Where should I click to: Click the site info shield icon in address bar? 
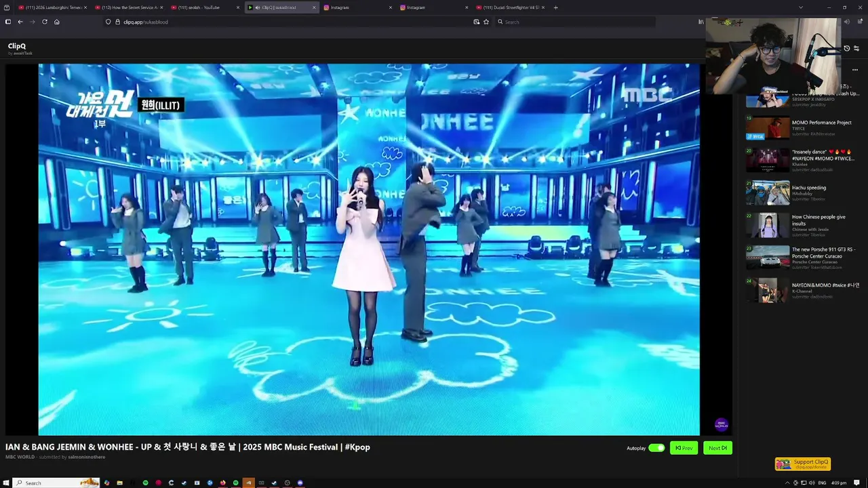pyautogui.click(x=108, y=22)
